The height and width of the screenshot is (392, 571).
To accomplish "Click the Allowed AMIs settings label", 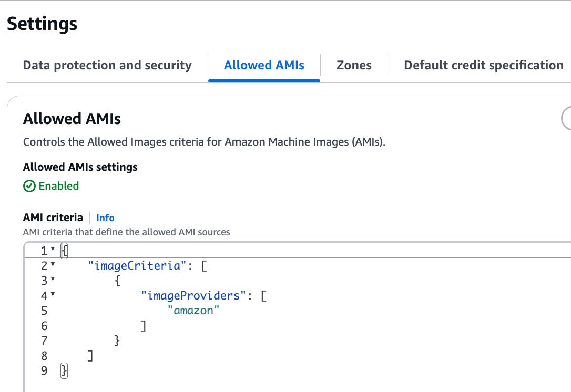I will pos(80,167).
